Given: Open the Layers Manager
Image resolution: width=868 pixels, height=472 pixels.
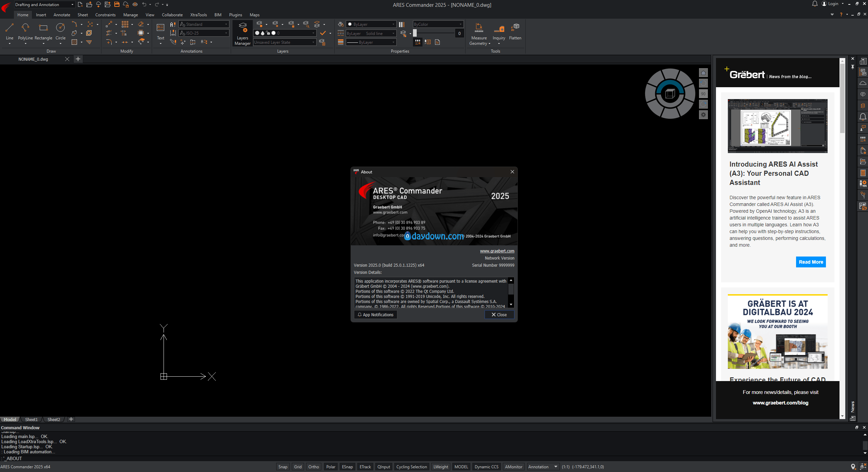Looking at the screenshot, I should [243, 34].
